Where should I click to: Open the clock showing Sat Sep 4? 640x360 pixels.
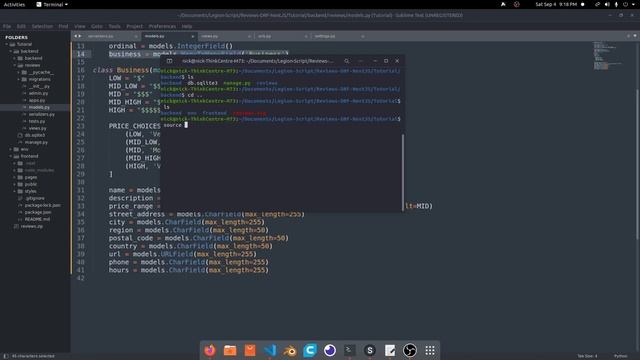[x=556, y=4]
